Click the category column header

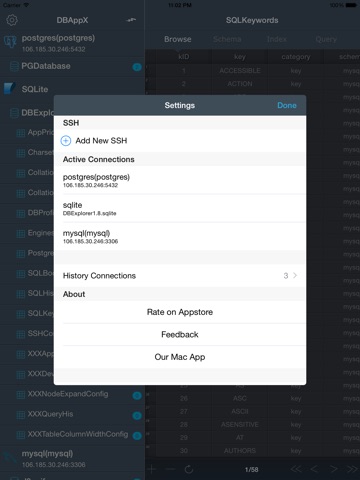pos(296,57)
